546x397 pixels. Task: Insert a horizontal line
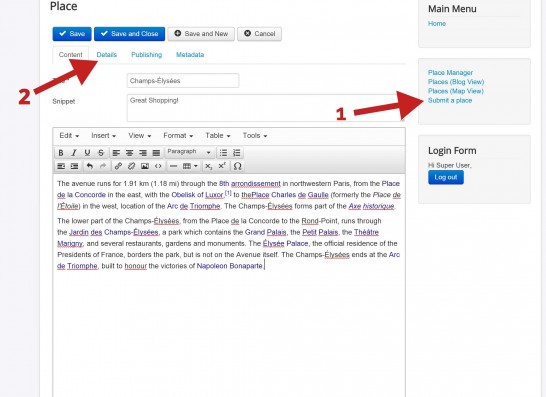173,166
